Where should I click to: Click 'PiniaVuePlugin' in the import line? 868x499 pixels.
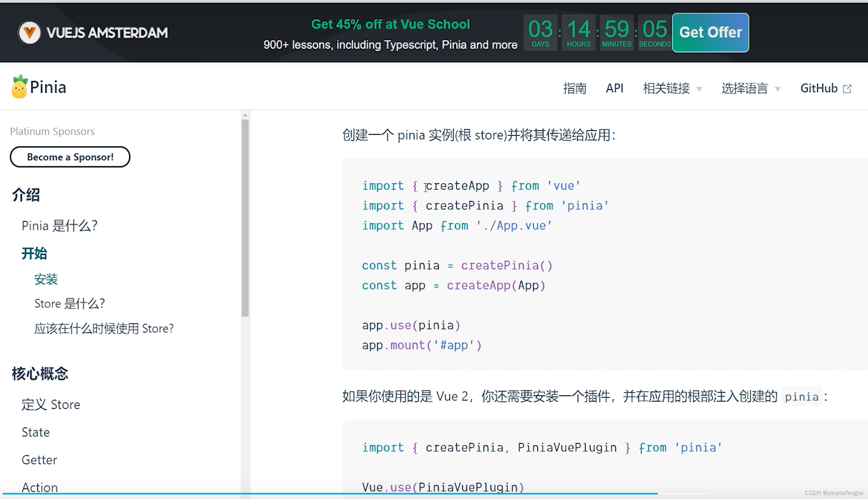coord(567,448)
